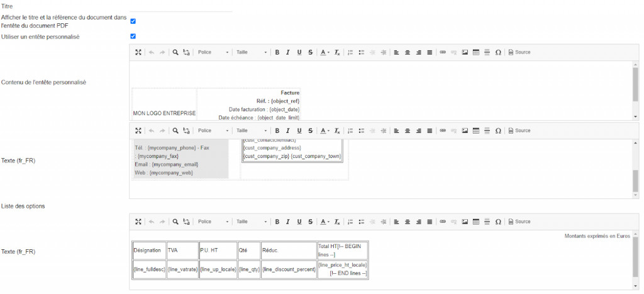Click the Titre input field
Image resolution: width=644 pixels, height=294 pixels.
click(182, 6)
